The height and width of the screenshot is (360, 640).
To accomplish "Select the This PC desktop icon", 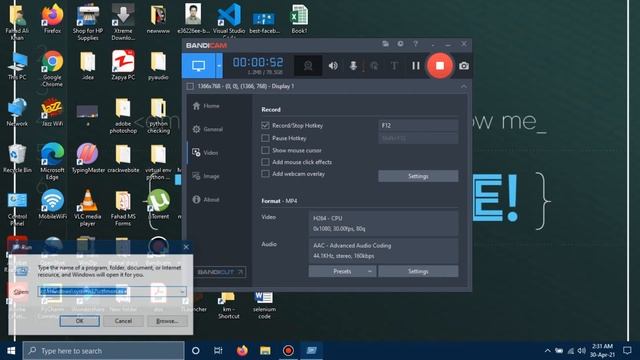I will click(x=17, y=65).
